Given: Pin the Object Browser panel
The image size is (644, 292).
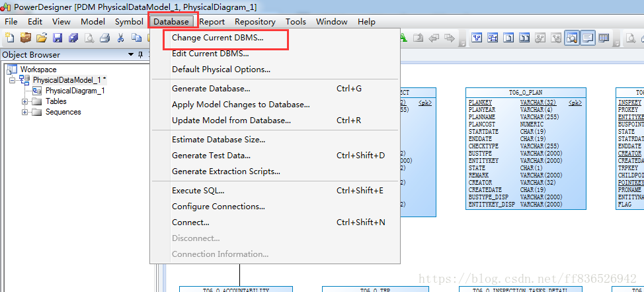Looking at the screenshot, I should [x=140, y=55].
